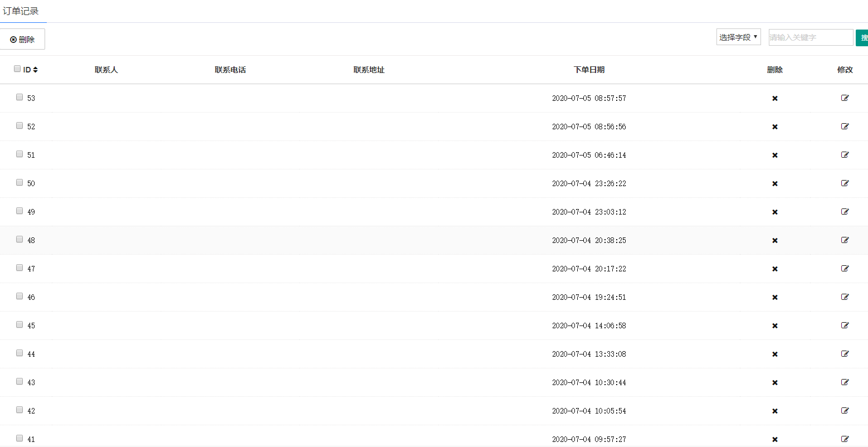Open the 选择字段 dropdown
Screen dimensions: 868x447
[x=738, y=37]
